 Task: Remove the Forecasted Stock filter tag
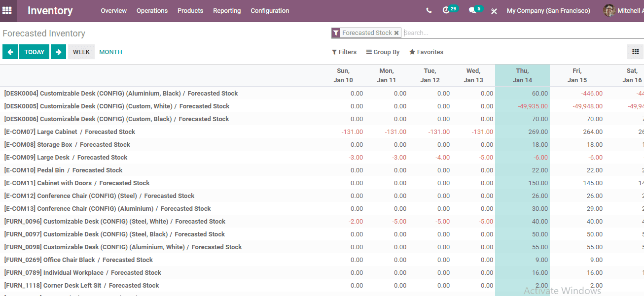tap(396, 33)
